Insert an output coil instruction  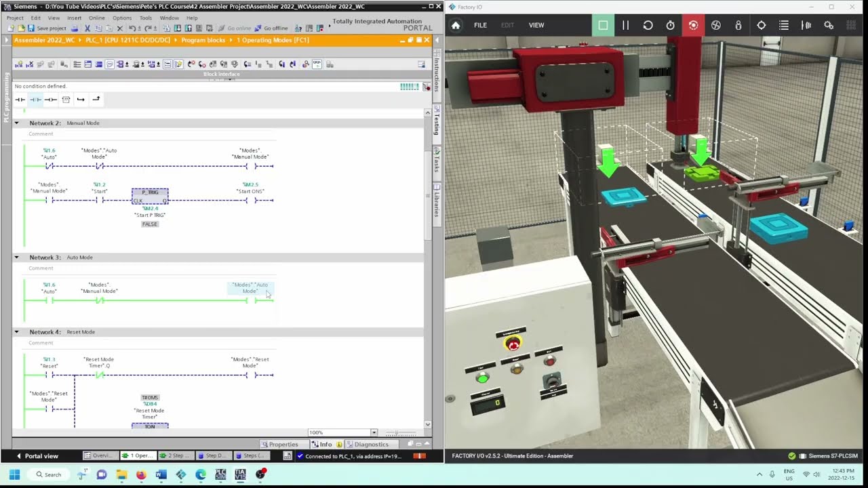[x=50, y=100]
